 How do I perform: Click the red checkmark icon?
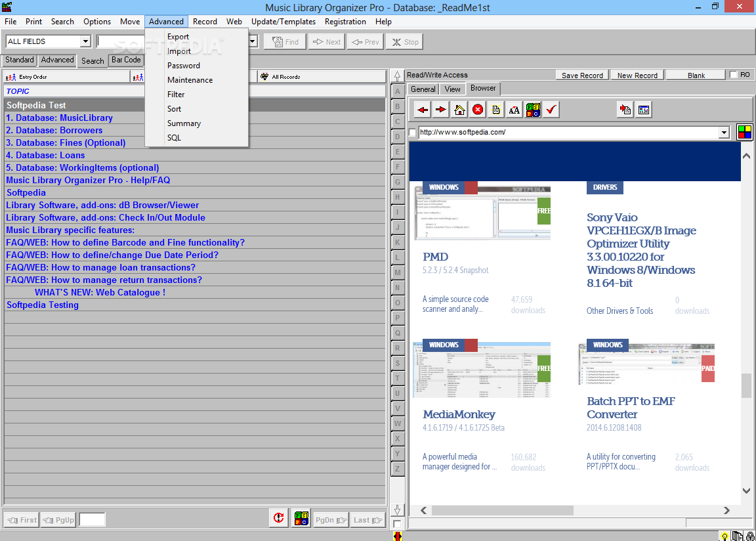point(551,110)
